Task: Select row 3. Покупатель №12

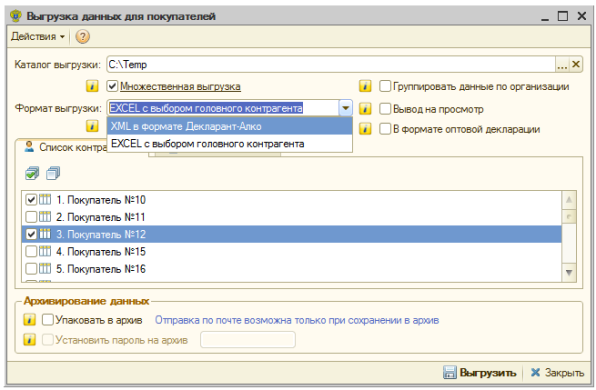Action: tap(292, 234)
